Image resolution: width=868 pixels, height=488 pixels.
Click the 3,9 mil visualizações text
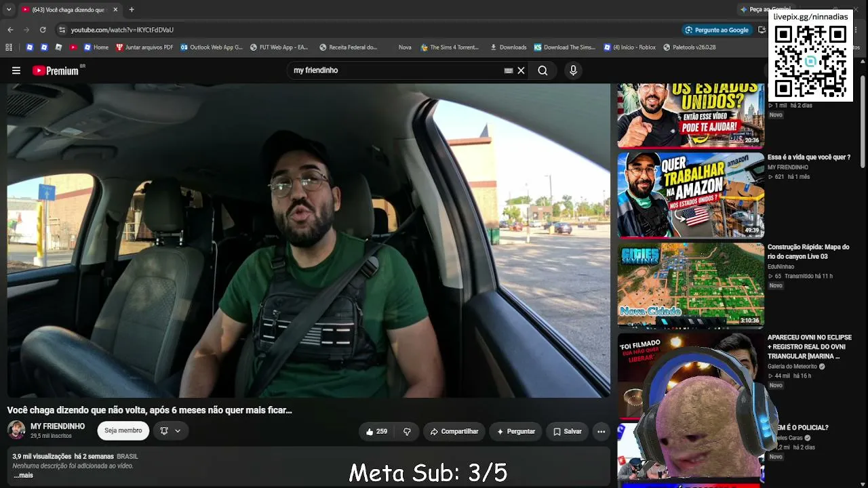[x=41, y=457]
